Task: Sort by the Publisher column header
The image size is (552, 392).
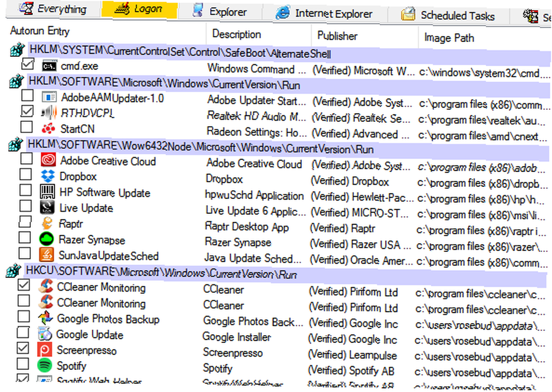Action: tap(337, 36)
